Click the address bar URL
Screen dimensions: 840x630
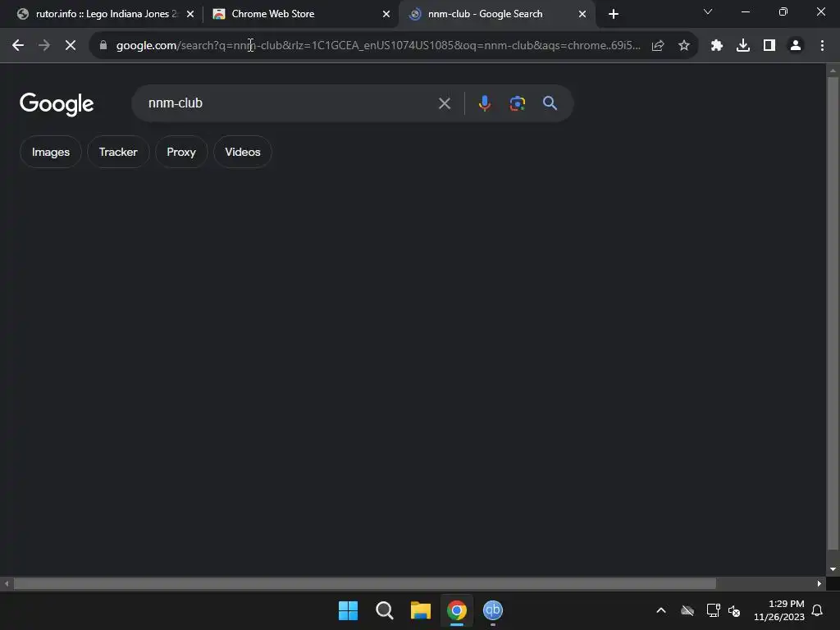point(378,46)
